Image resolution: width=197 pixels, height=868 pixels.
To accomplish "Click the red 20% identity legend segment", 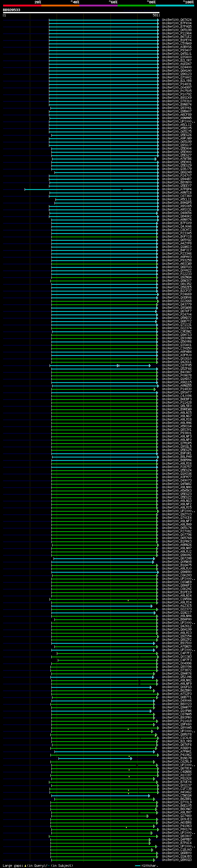I will [22, 6].
